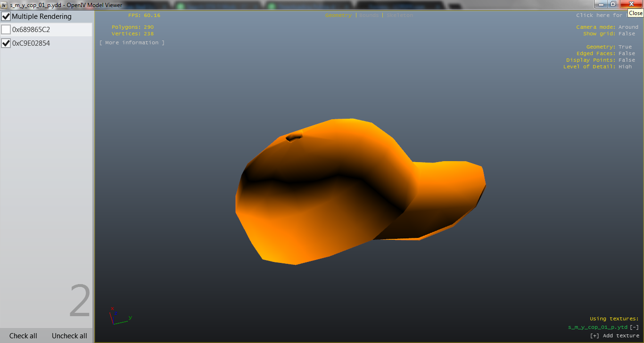Toggle the Edged Faces False value
Viewport: 644px width, 343px height.
pyautogui.click(x=627, y=54)
